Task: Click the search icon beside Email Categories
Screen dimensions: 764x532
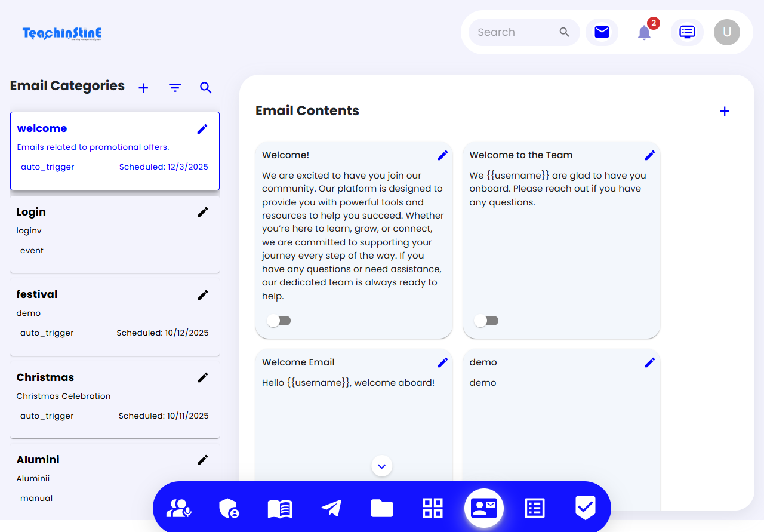Action: [x=206, y=88]
